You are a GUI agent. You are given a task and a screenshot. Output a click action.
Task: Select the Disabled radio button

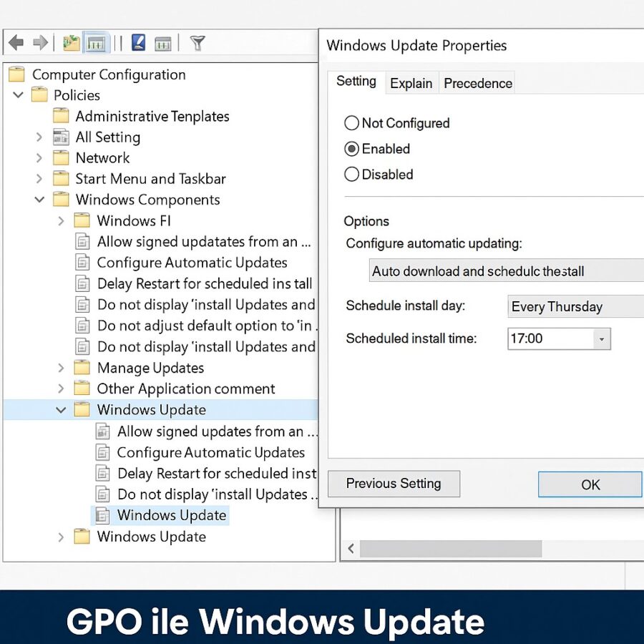tap(351, 174)
